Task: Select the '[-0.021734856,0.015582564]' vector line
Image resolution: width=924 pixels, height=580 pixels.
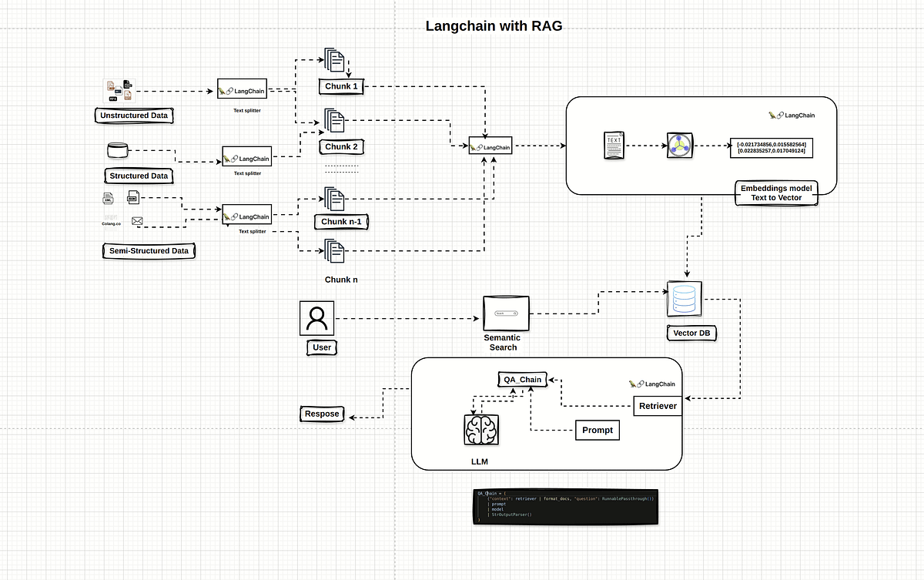Action: 772,145
